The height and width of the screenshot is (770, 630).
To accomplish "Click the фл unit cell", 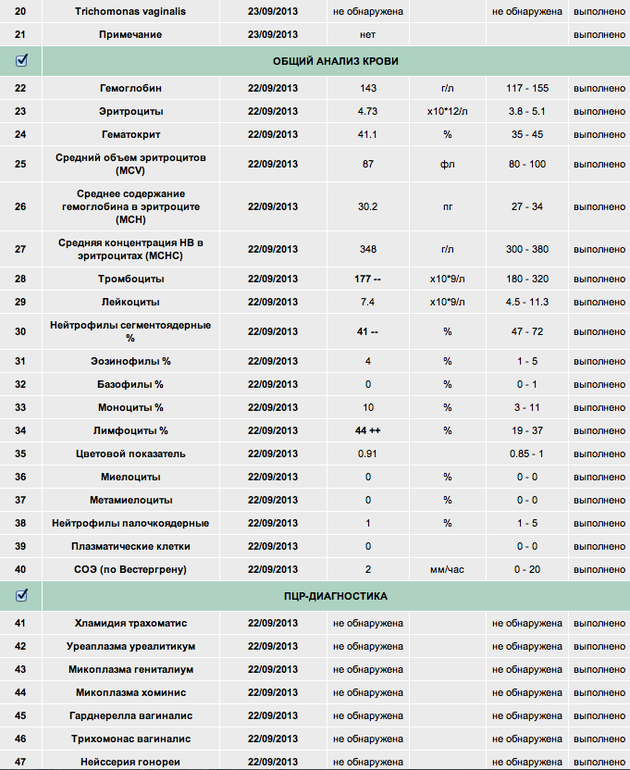I will pyautogui.click(x=447, y=164).
